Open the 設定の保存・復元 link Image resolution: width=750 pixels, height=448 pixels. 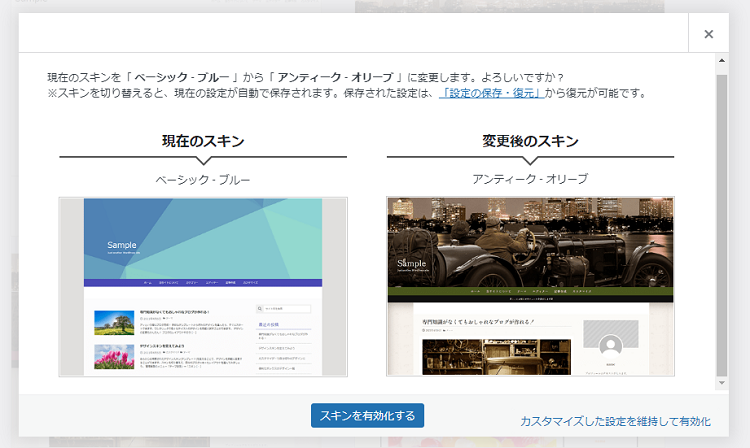pyautogui.click(x=492, y=93)
